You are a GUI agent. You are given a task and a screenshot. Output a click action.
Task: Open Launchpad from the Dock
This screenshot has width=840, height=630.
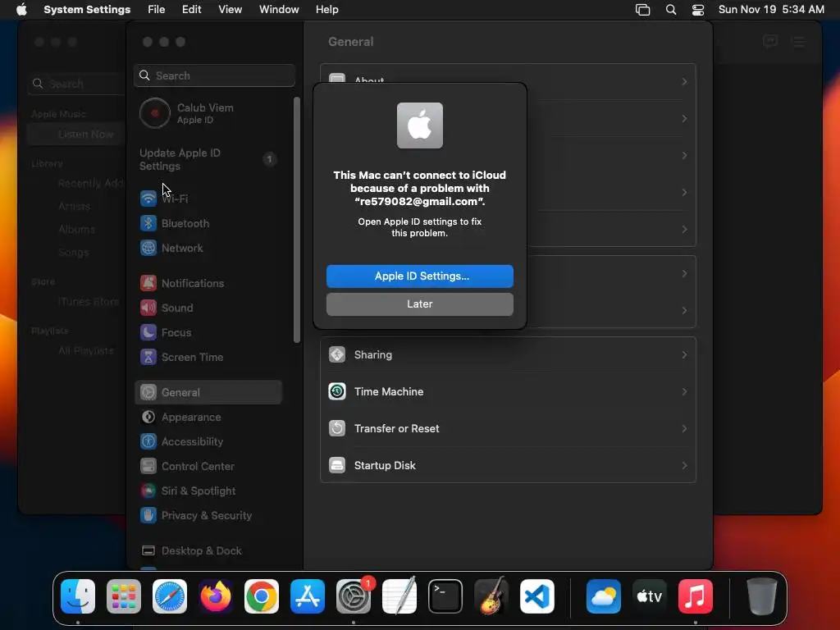tap(124, 596)
